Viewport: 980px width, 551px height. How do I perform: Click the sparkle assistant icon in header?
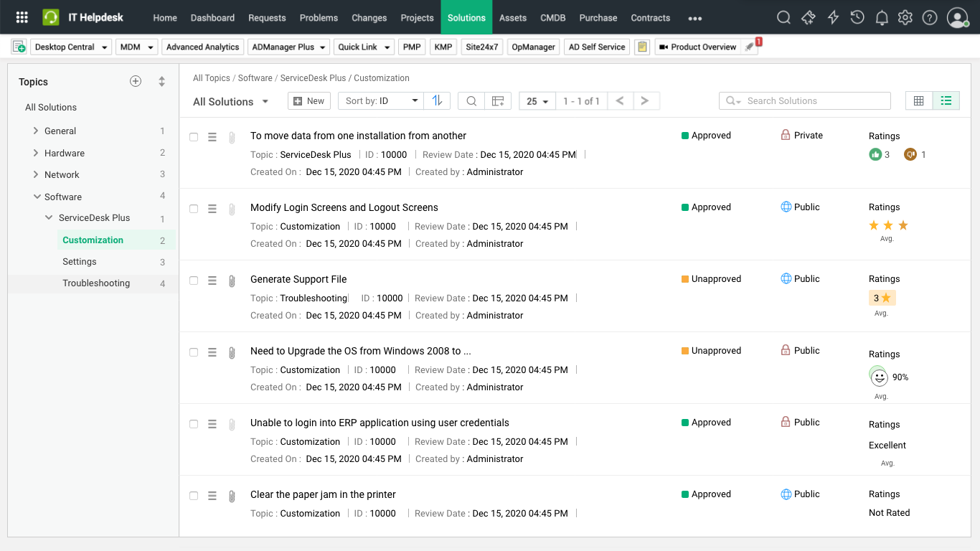809,17
